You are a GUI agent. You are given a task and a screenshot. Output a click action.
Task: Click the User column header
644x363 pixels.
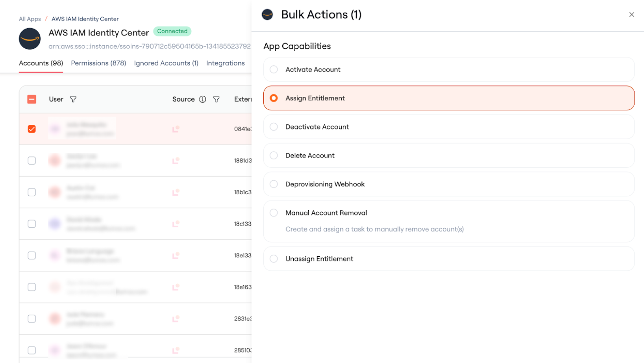click(x=56, y=99)
